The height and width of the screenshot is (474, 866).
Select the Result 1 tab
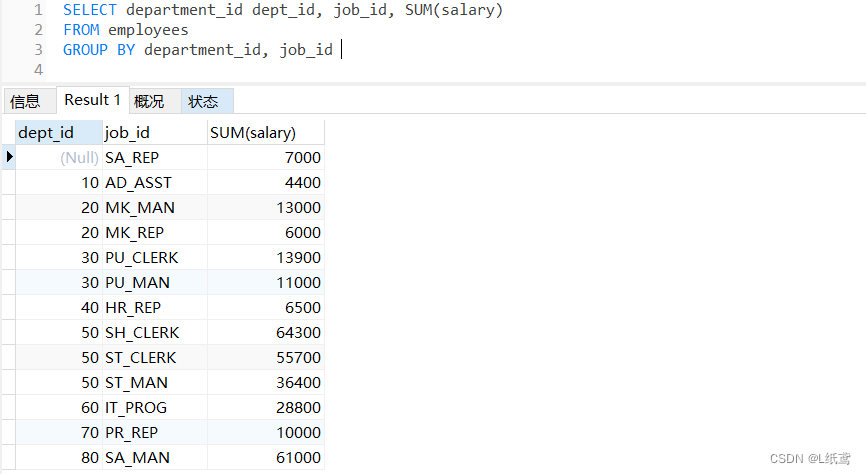[x=93, y=100]
